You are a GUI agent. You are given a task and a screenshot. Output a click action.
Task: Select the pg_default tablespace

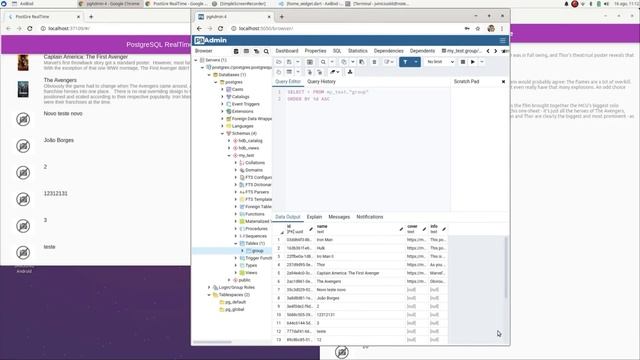(236, 302)
